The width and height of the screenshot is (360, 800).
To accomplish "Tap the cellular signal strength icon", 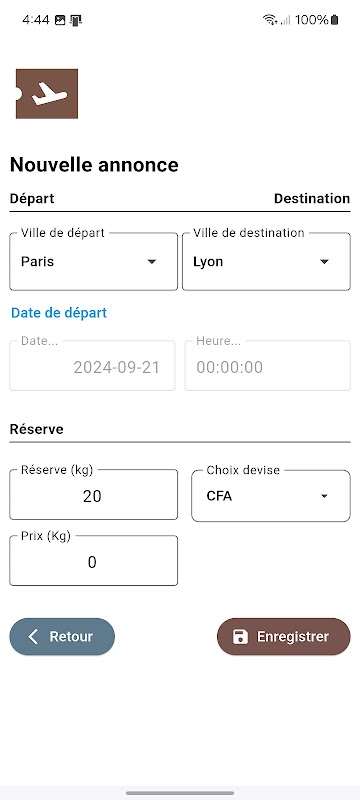I will (286, 20).
